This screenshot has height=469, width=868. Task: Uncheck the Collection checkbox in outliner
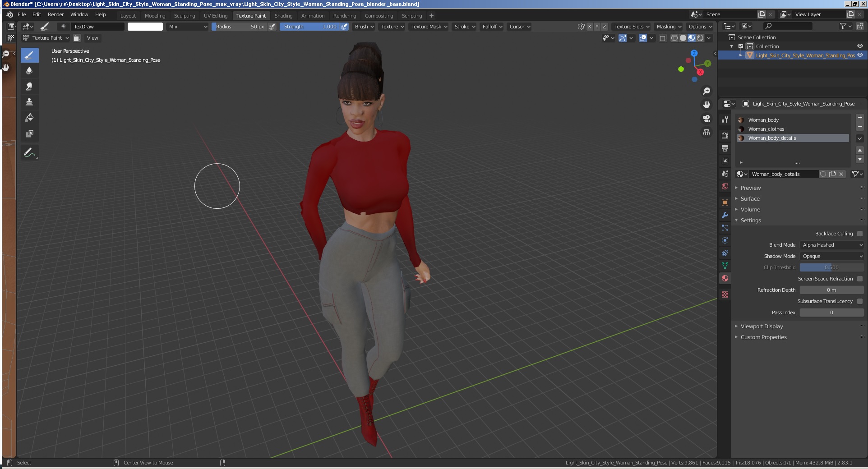coord(741,46)
